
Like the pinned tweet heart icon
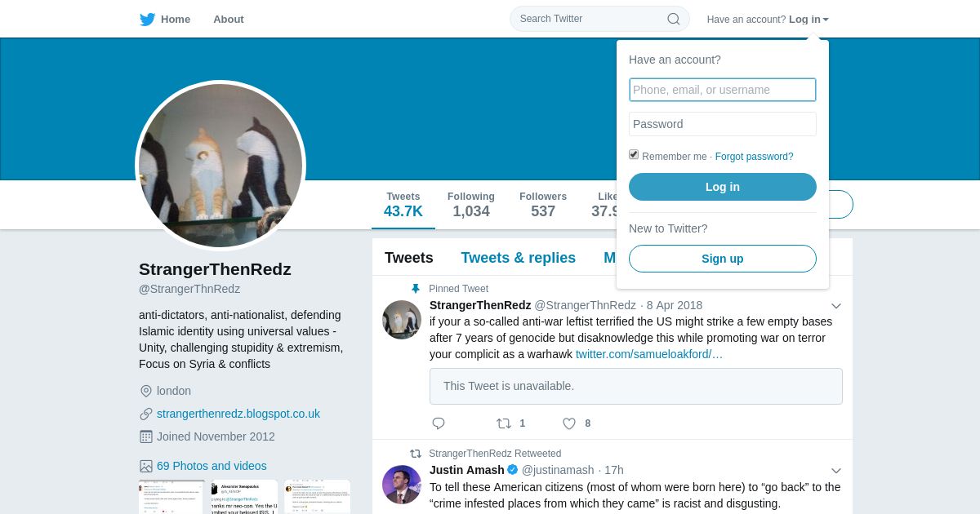(569, 423)
